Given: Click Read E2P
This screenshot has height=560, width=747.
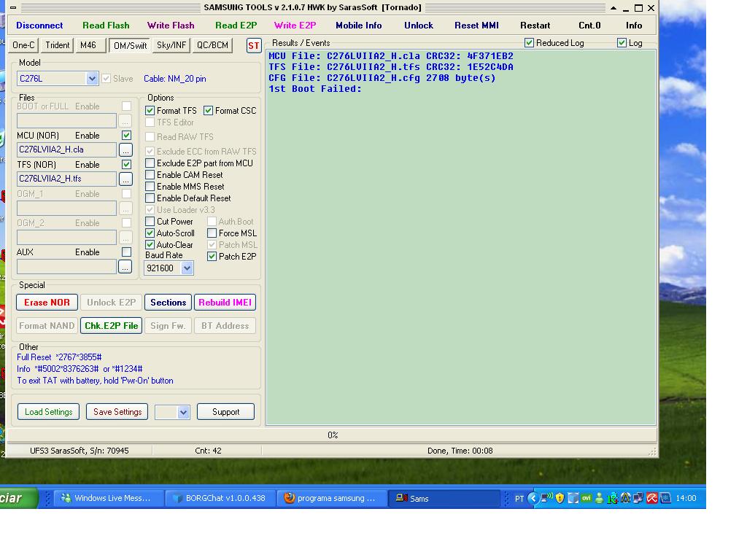Looking at the screenshot, I should (x=236, y=26).
